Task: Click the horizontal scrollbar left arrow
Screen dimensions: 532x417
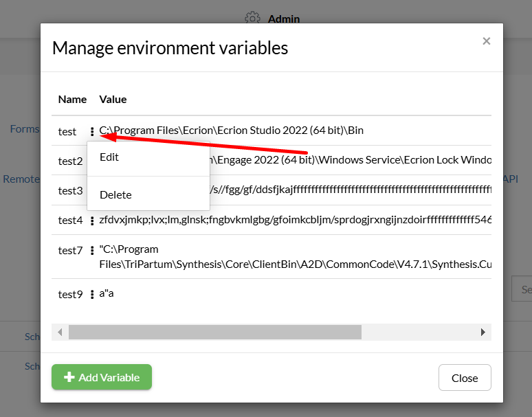Action: [60, 332]
